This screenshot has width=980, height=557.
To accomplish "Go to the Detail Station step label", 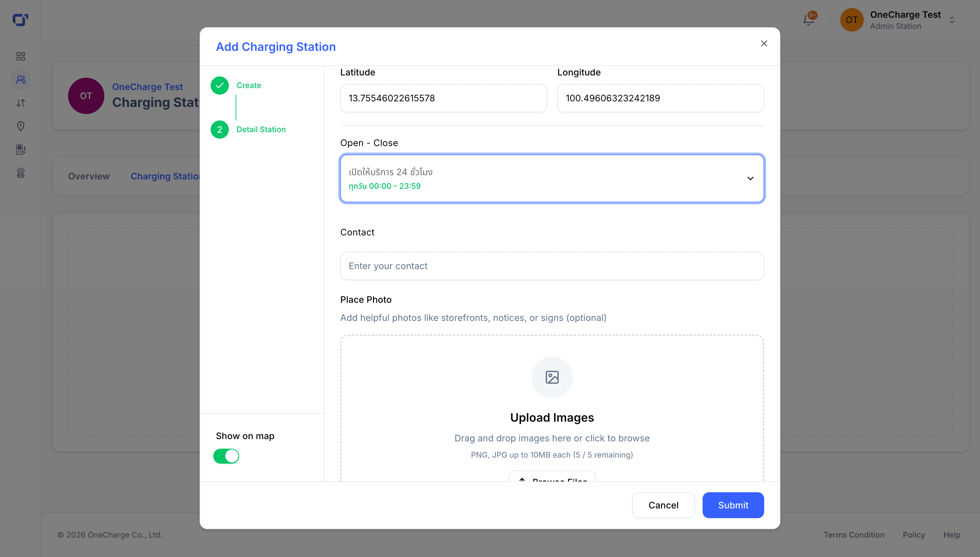I will point(261,129).
